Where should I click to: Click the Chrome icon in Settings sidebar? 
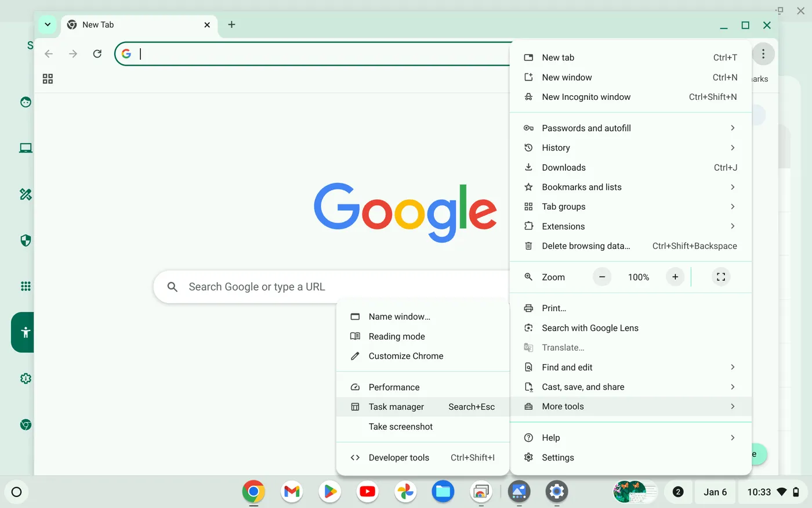pyautogui.click(x=26, y=424)
